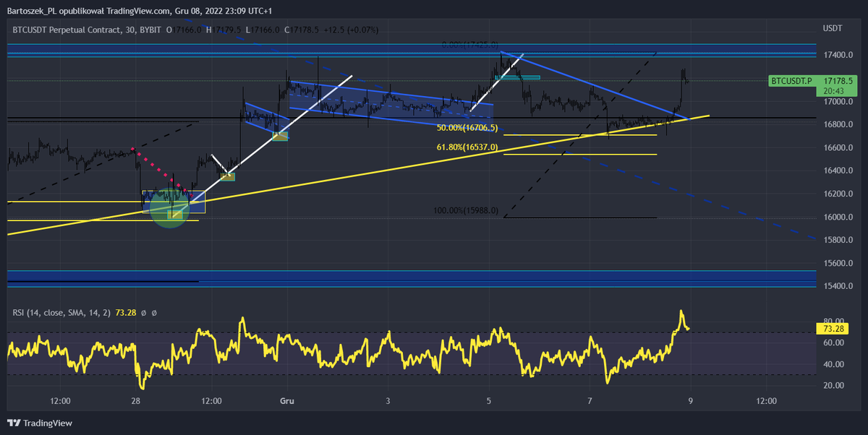Click the 17178.5 current price label
868x435 pixels.
point(836,81)
